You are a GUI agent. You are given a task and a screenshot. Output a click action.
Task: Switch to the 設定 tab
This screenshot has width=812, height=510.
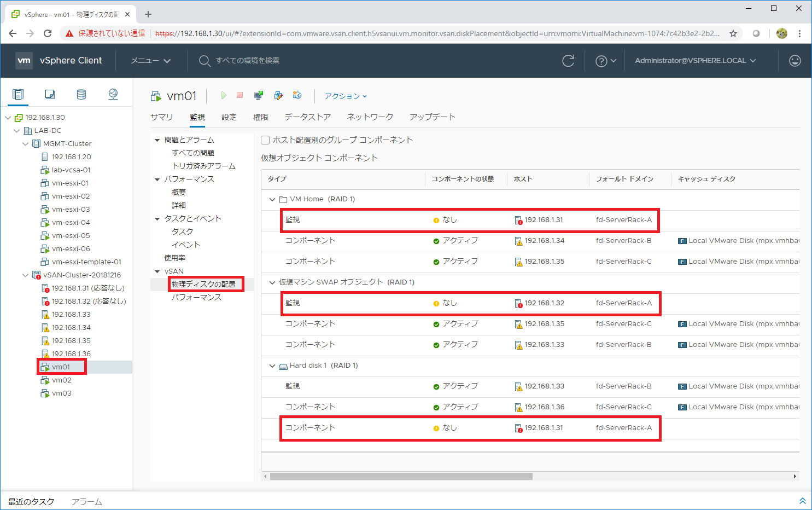229,117
